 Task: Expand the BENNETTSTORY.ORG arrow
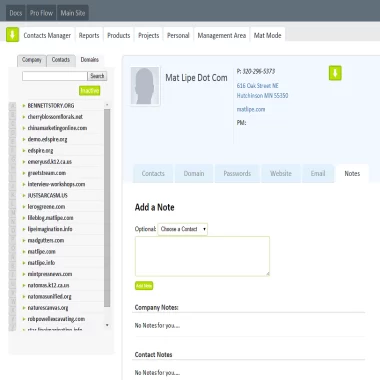pos(24,106)
